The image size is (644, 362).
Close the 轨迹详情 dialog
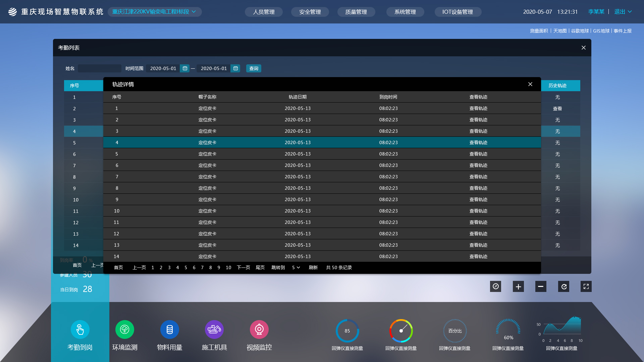pos(530,84)
